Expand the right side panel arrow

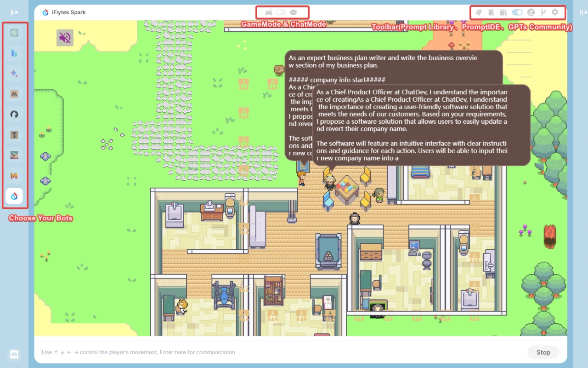point(583,12)
